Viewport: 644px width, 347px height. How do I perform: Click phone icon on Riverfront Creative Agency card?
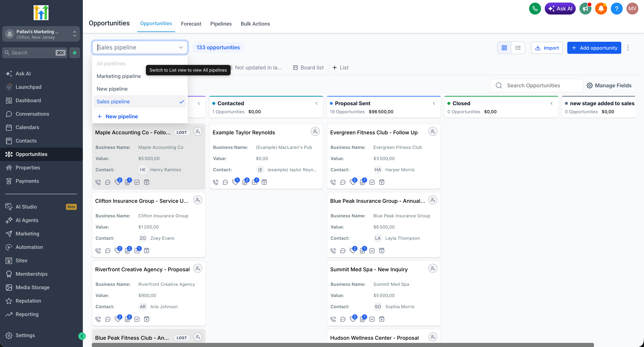click(98, 319)
